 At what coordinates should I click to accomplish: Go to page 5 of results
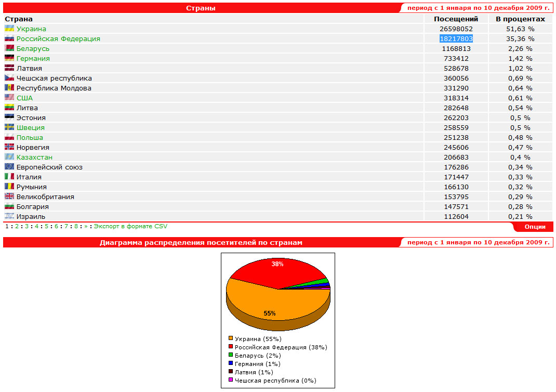(46, 226)
